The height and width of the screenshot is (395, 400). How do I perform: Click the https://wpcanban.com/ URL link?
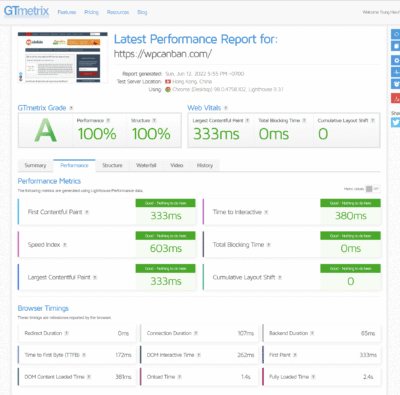pos(163,54)
